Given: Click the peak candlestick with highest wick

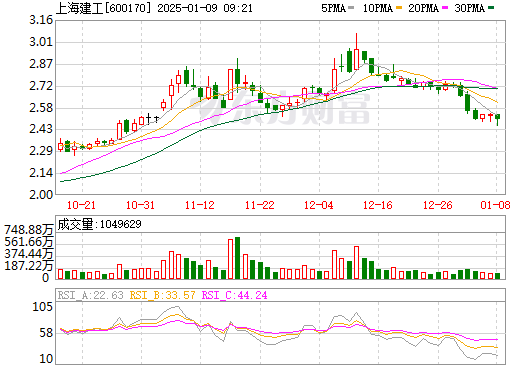Looking at the screenshot, I should click(356, 52).
